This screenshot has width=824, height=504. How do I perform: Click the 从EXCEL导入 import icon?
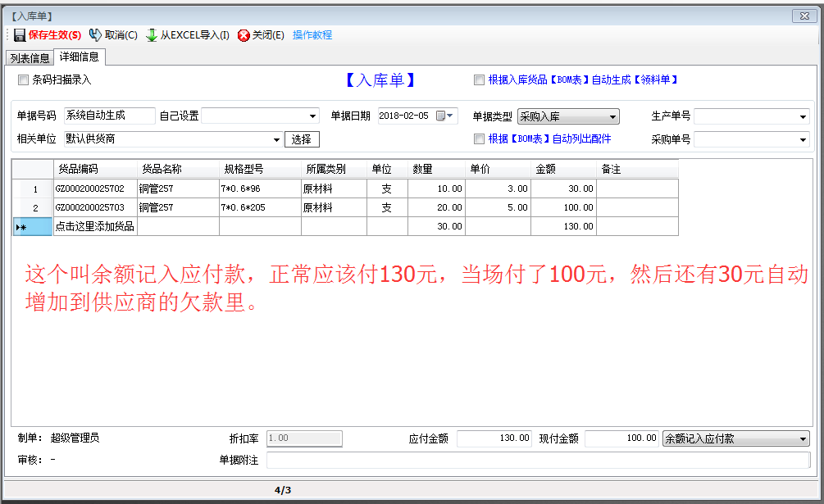[x=152, y=35]
